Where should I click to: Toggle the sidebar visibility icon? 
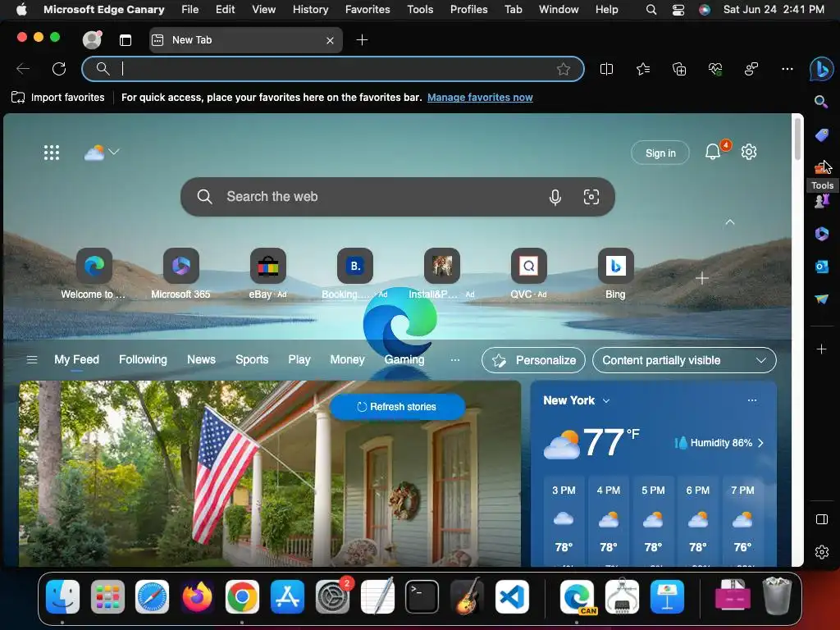(x=821, y=519)
